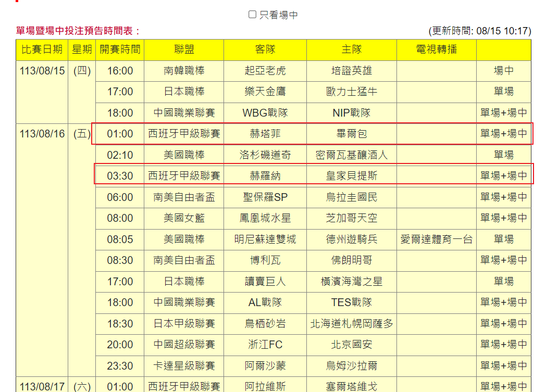The image size is (546, 392).
Task: Click 場中 status in 起亞老虎 row
Action: 503,71
